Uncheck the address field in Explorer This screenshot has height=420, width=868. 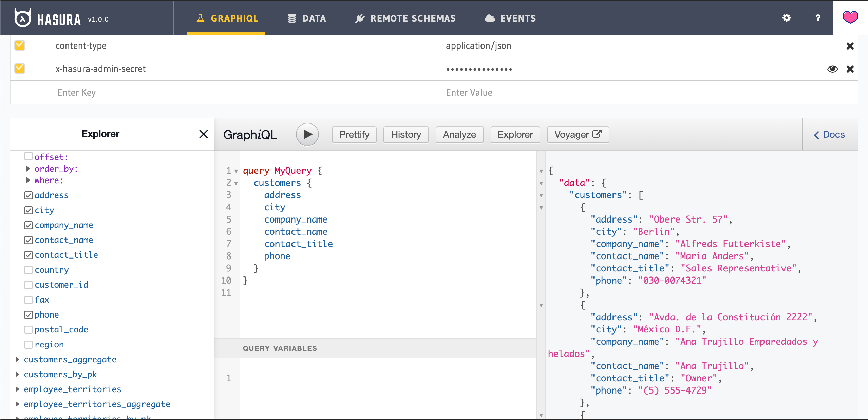29,195
